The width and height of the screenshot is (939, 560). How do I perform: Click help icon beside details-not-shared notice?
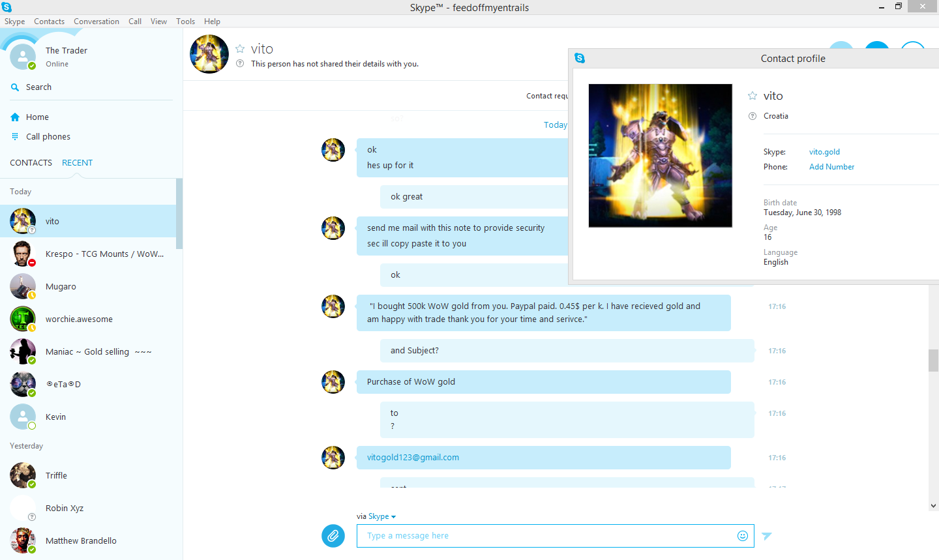240,64
